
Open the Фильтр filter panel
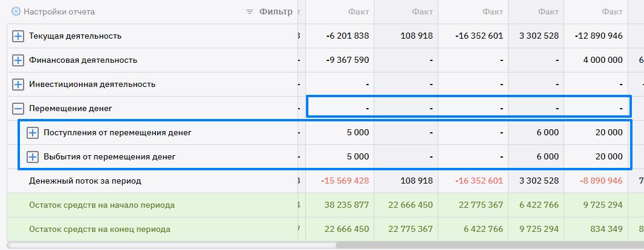[x=275, y=11]
